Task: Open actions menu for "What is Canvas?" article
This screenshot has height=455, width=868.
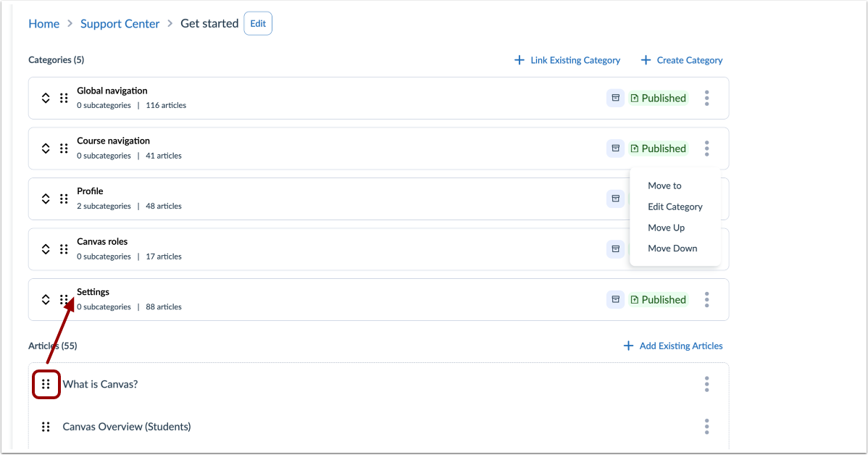Action: [706, 384]
